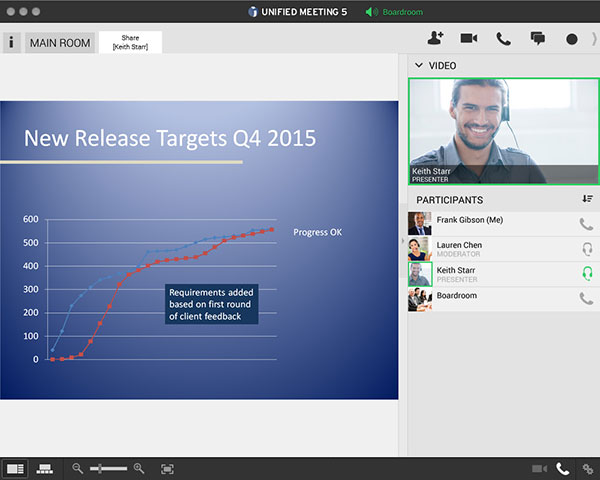Screen dimensions: 600x480
Task: Open the participants sort order menu
Action: [587, 199]
